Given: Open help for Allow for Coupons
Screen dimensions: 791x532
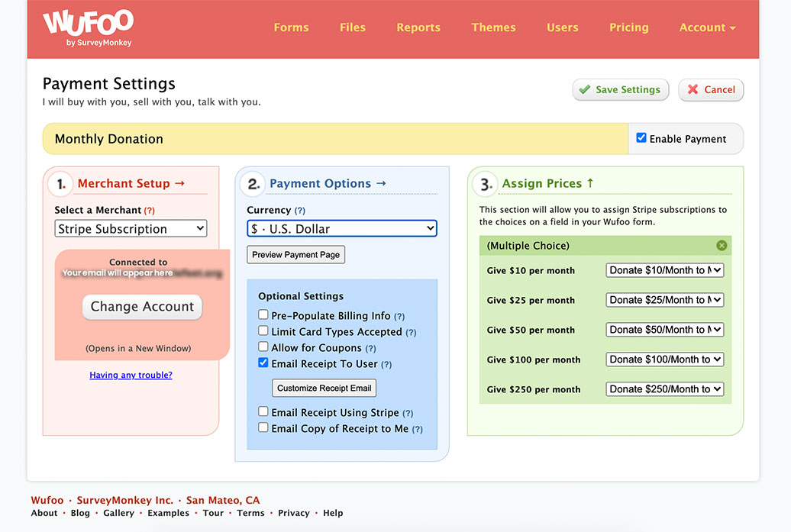Looking at the screenshot, I should pos(370,349).
